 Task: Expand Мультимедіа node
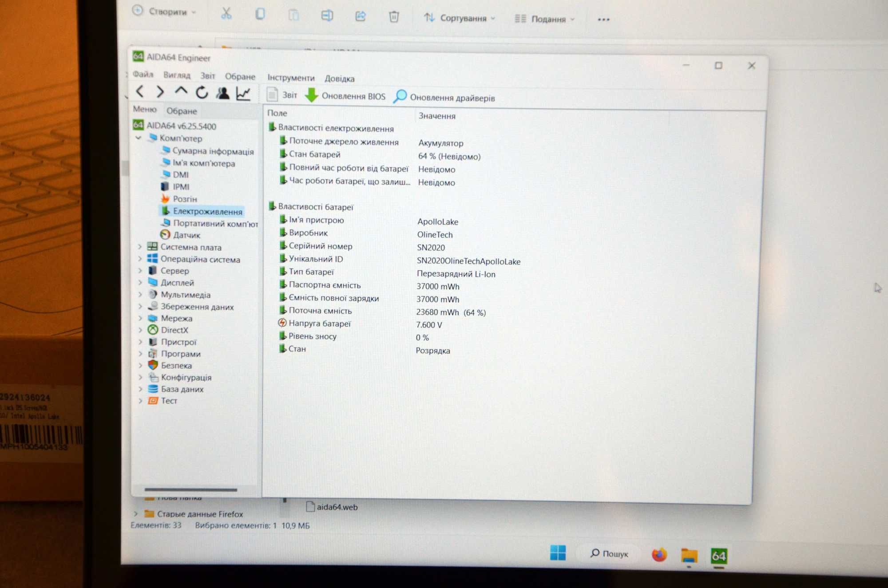[x=140, y=294]
